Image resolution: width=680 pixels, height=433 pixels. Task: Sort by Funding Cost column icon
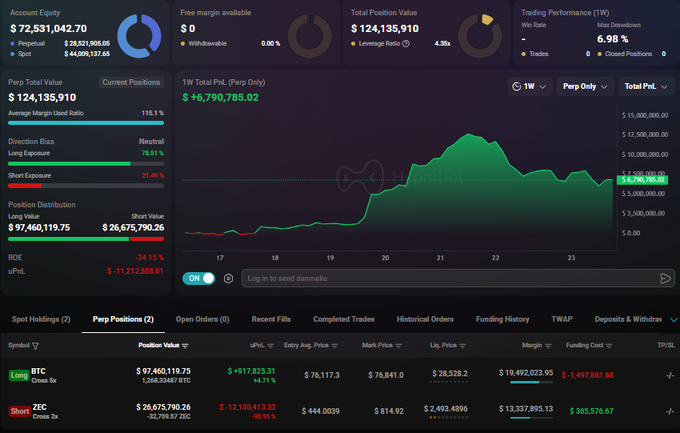pos(609,346)
